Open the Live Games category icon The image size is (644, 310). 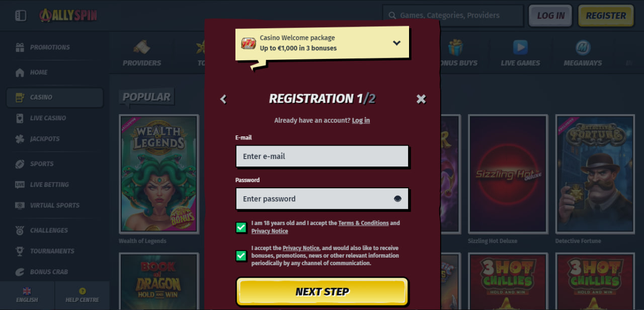point(520,47)
